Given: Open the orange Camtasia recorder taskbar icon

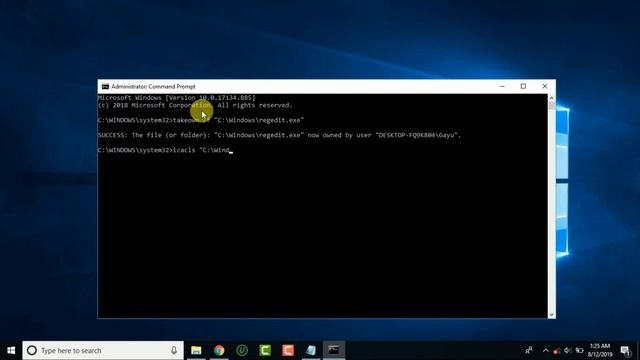Looking at the screenshot, I should pyautogui.click(x=288, y=350).
